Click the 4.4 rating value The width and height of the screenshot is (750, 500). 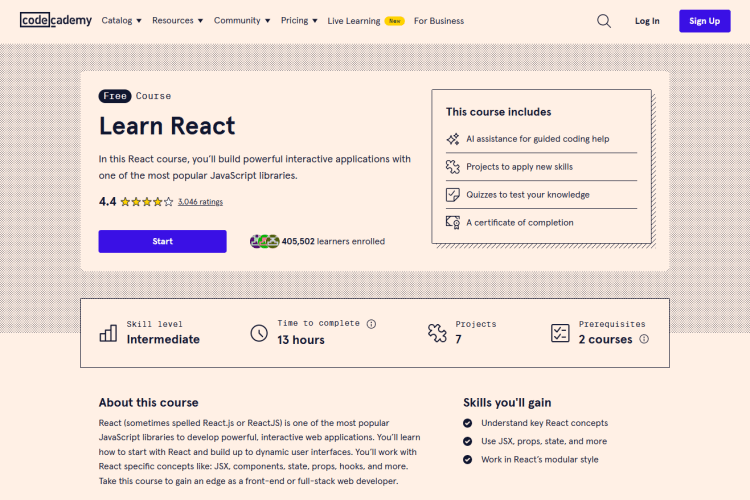(x=108, y=202)
